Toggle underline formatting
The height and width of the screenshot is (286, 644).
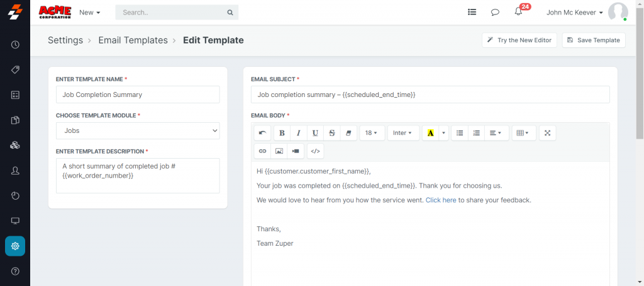tap(315, 133)
